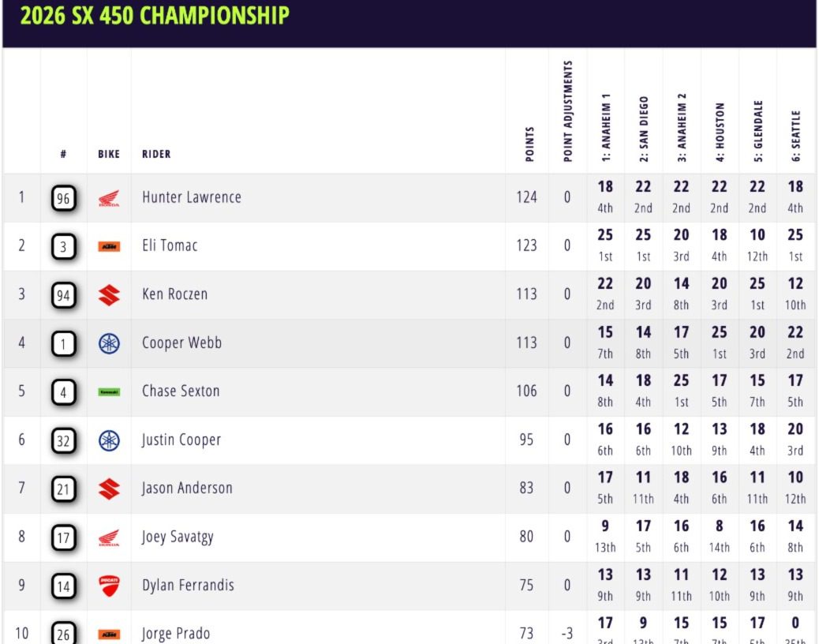Viewport: 819px width, 644px height.
Task: Select the Seattle round column header
Action: click(x=795, y=136)
